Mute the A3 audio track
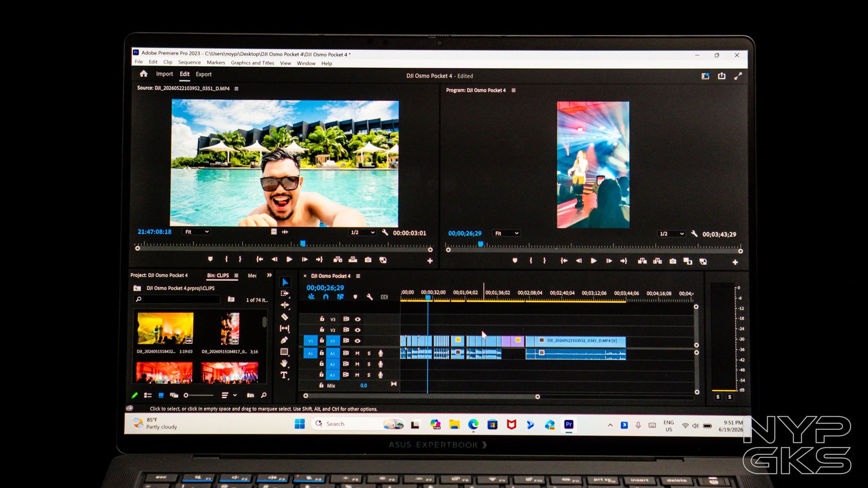 357,375
